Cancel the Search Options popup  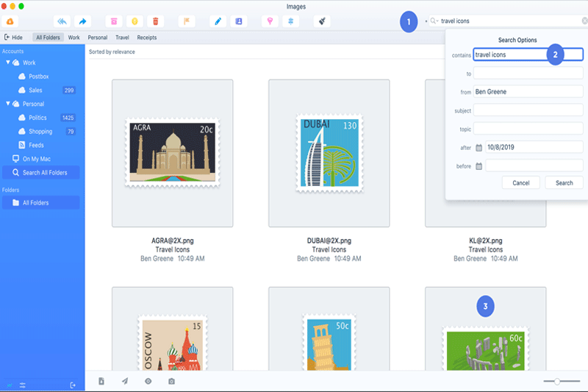coord(520,182)
